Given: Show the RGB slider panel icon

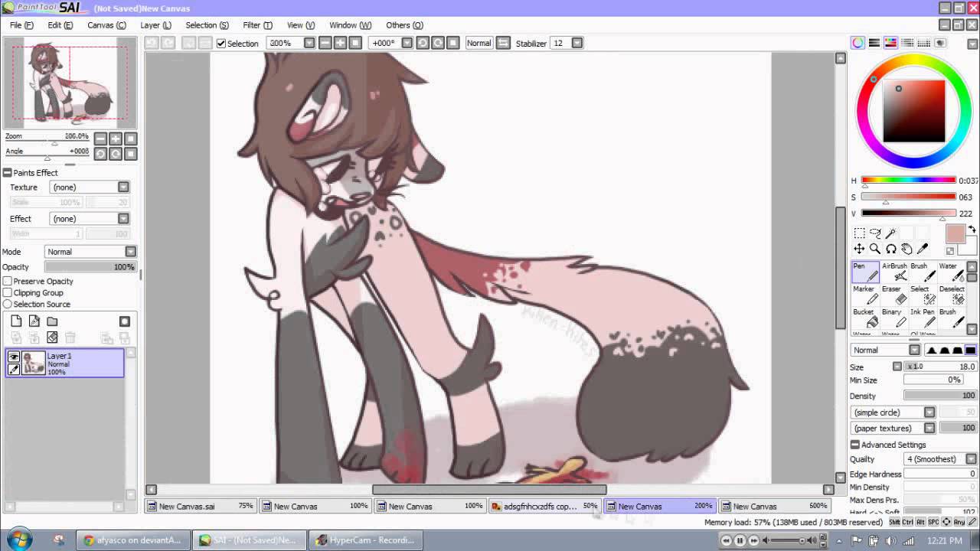Looking at the screenshot, I should point(874,43).
